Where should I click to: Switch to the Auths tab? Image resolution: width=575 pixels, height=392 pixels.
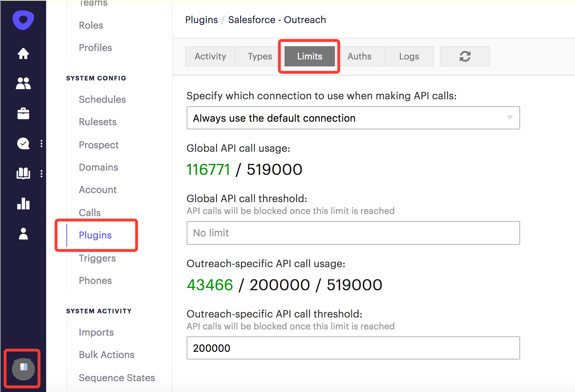coord(359,56)
